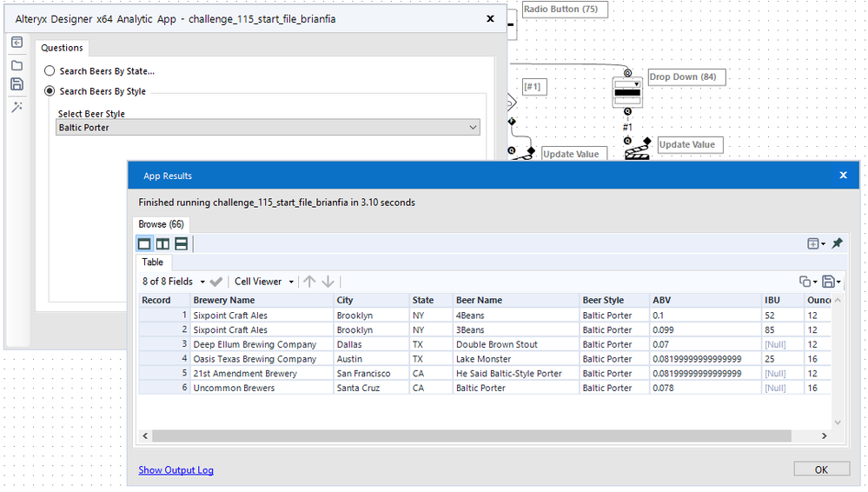Screen dimensions: 868x492
Task: Click the 3Beans beer name cell
Action: tap(516, 329)
